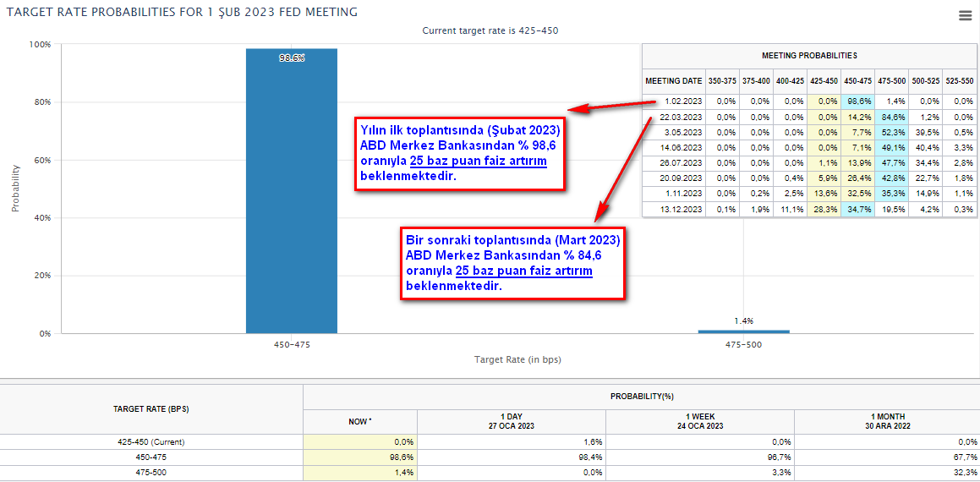
Task: Click the 475-500 x-axis label under the chart
Action: coord(744,344)
